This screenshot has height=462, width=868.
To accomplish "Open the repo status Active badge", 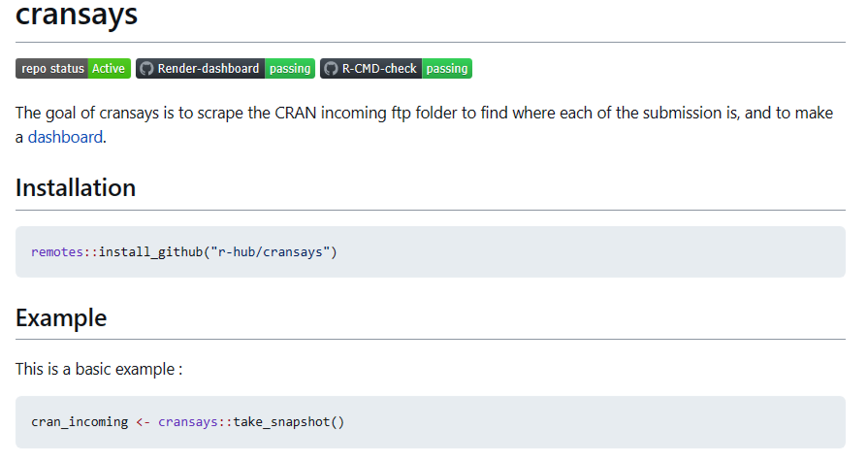I will click(x=73, y=69).
